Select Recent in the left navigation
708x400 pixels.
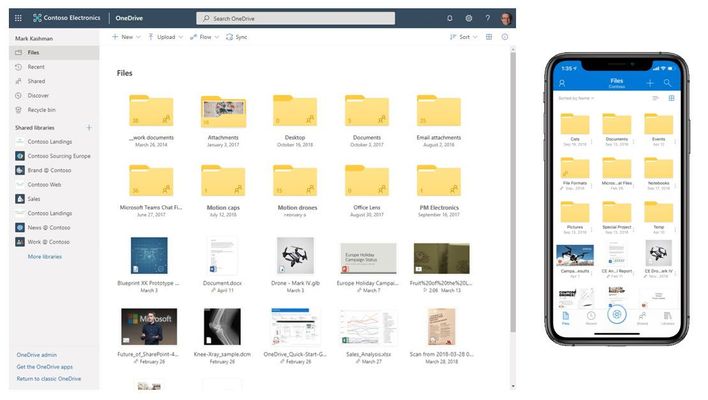[54, 67]
